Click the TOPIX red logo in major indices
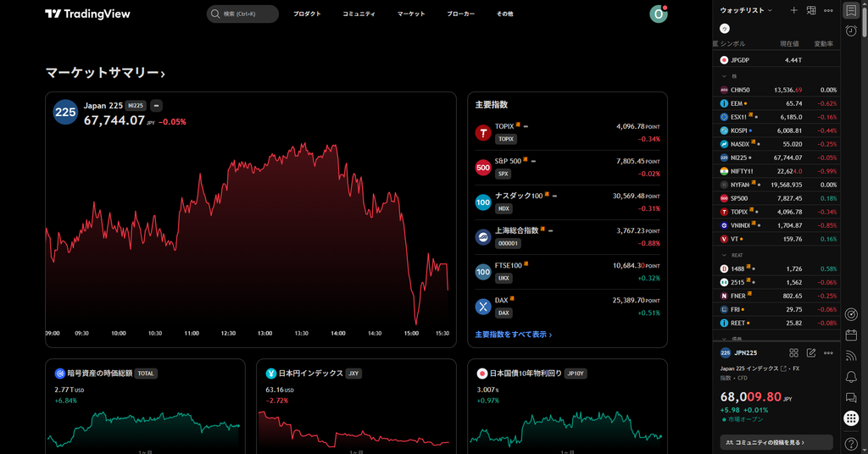 click(483, 133)
